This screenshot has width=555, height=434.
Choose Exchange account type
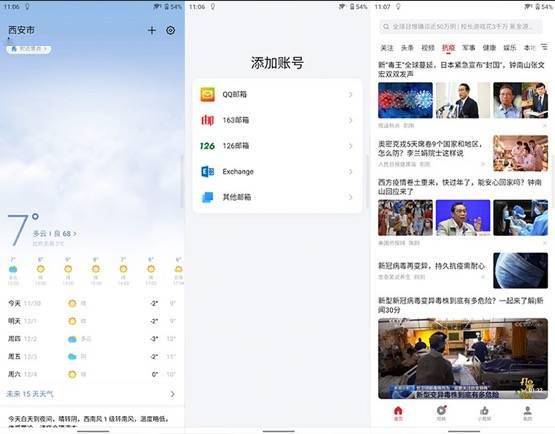point(278,172)
